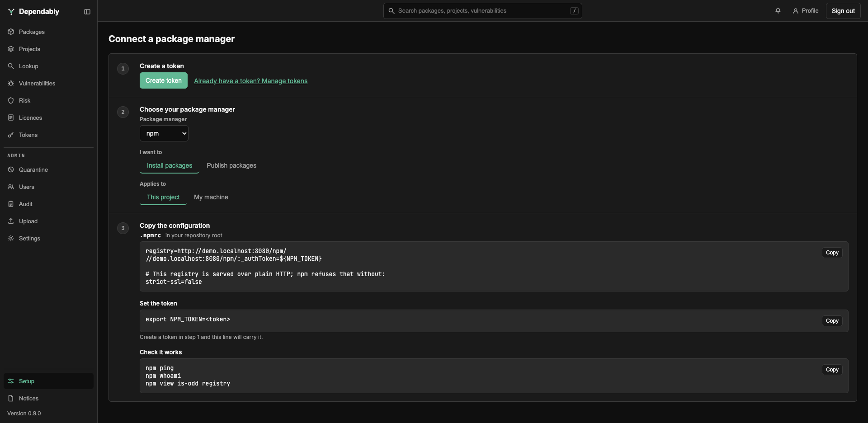Click the strict-ssl=false line
This screenshot has height=423, width=868.
174,282
